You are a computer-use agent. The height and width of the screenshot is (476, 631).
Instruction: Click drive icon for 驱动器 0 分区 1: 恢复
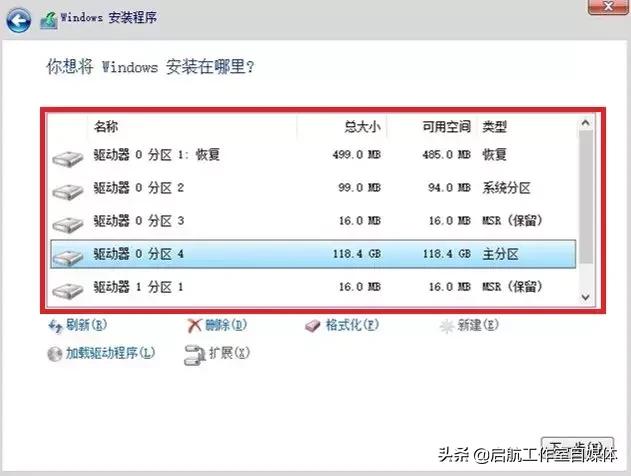(68, 158)
